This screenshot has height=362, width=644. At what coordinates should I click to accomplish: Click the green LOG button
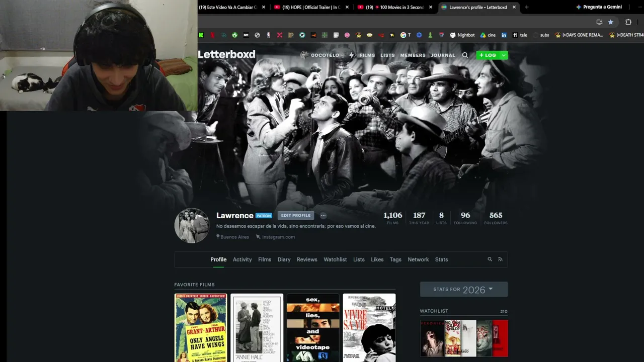[x=488, y=55]
